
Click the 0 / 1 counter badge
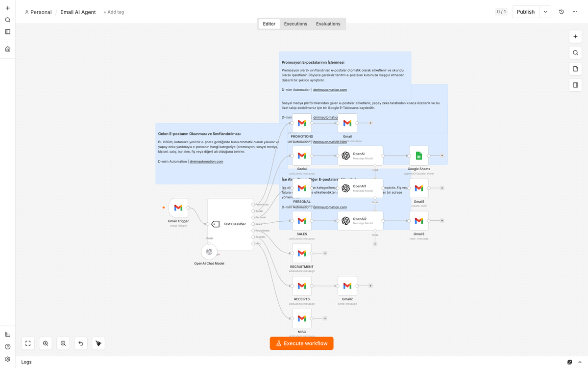tap(501, 12)
